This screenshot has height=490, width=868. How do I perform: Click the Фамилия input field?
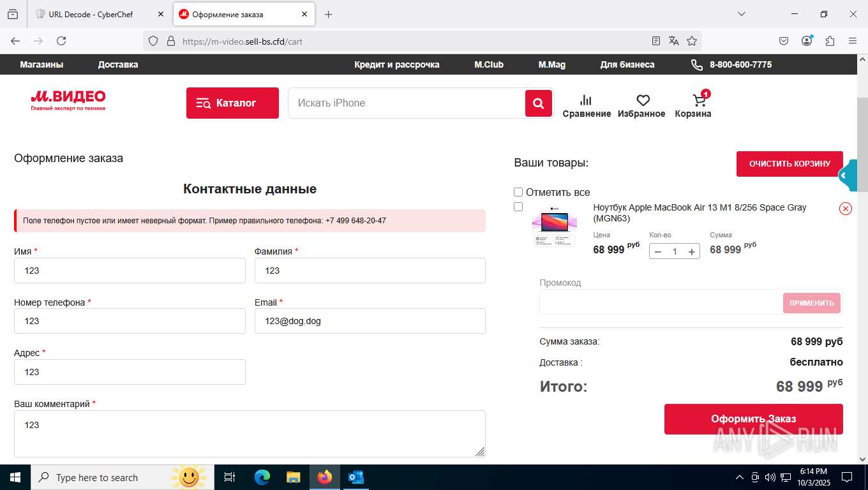pyautogui.click(x=370, y=271)
